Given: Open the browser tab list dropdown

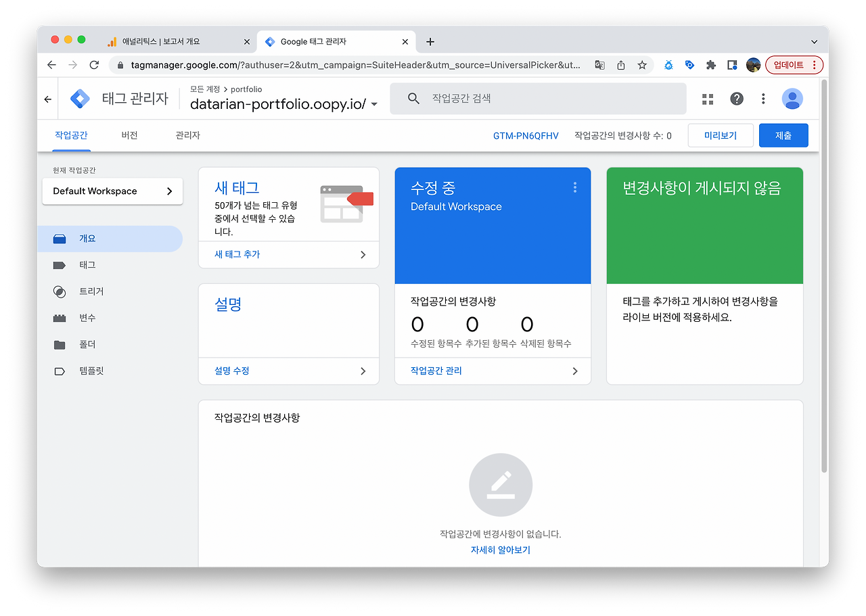Looking at the screenshot, I should pos(814,42).
